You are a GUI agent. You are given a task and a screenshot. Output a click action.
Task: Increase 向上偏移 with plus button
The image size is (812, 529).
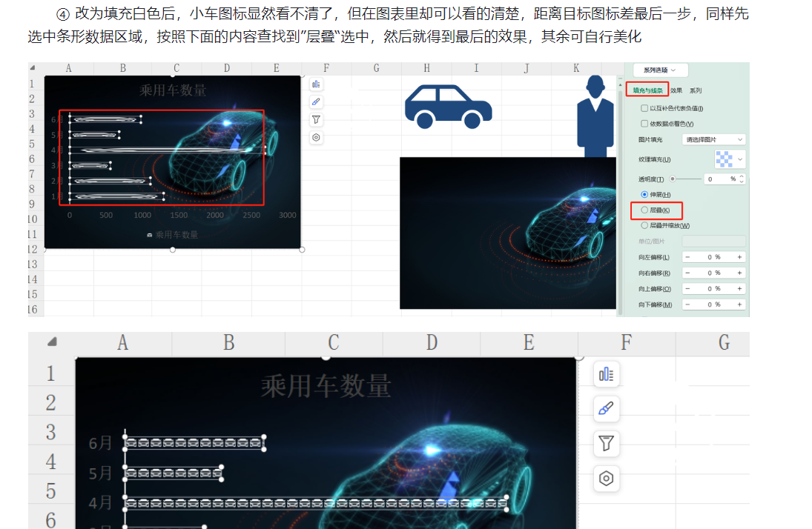coord(739,289)
